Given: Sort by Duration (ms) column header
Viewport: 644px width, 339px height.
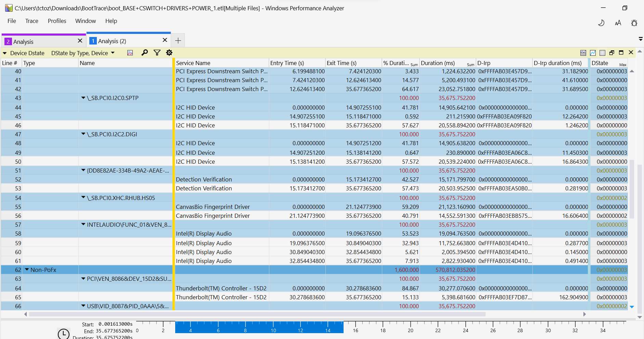Looking at the screenshot, I should pyautogui.click(x=448, y=63).
